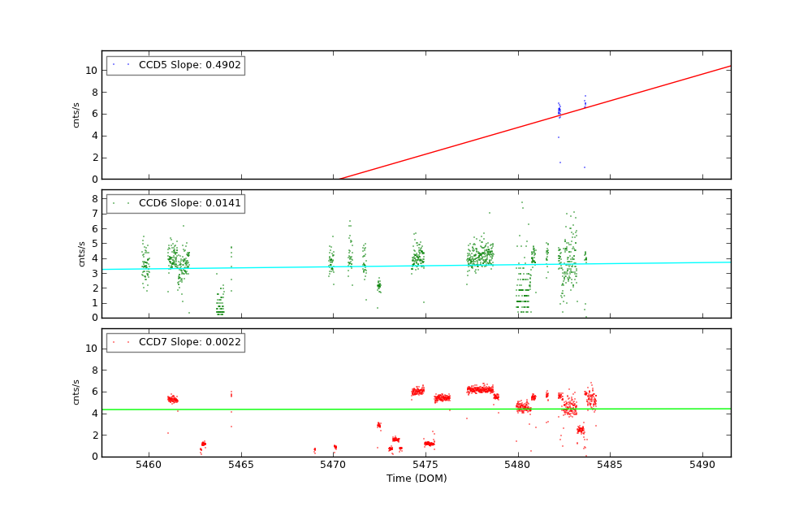Click the 5480 x-axis tick label
The image size is (812, 507).
pyautogui.click(x=518, y=466)
